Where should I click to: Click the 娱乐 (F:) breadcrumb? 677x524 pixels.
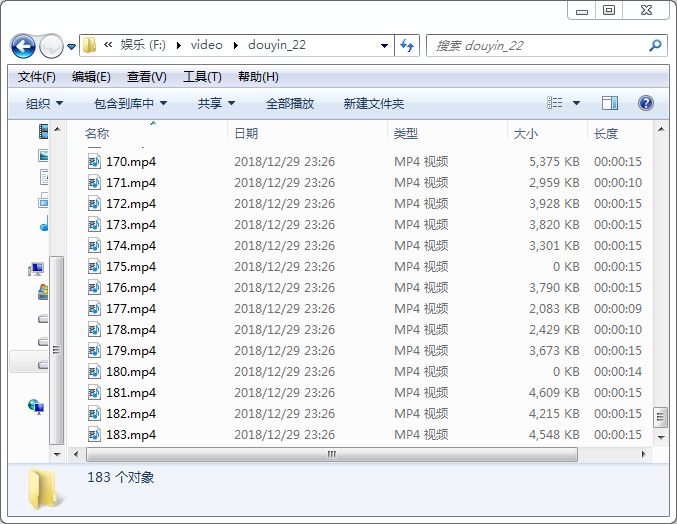point(143,45)
